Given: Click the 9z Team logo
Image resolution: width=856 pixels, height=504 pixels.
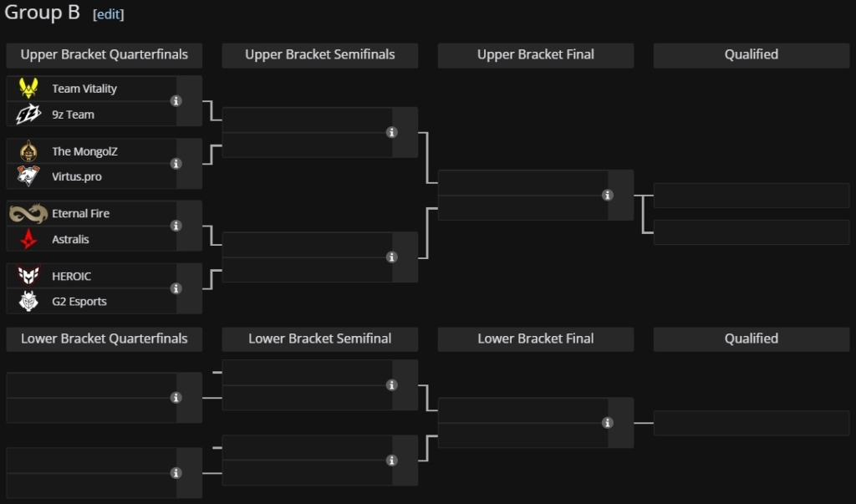Looking at the screenshot, I should (x=28, y=115).
